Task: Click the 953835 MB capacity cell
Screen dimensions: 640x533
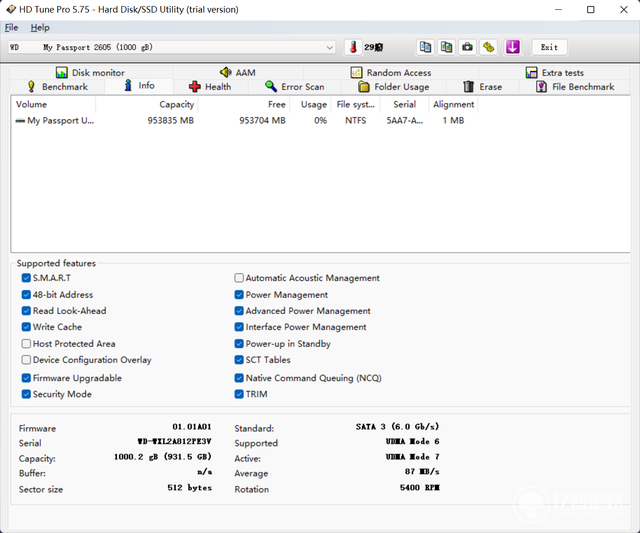Action: pos(171,121)
